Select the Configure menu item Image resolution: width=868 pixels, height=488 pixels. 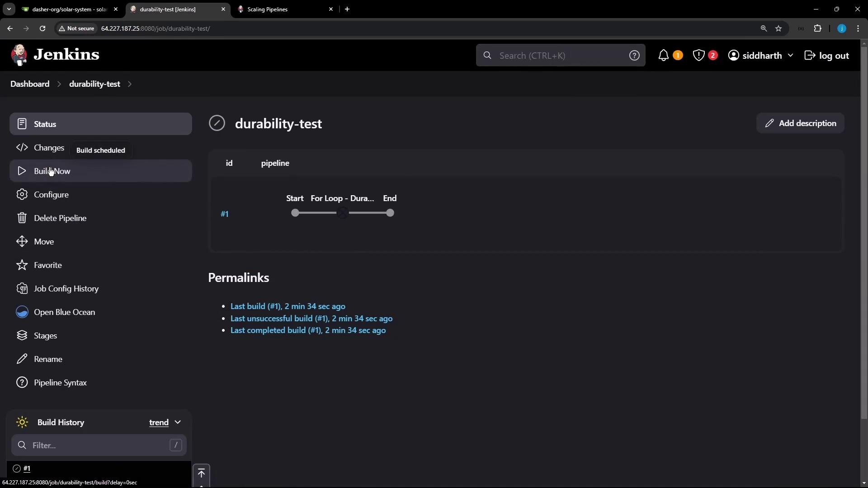point(51,195)
